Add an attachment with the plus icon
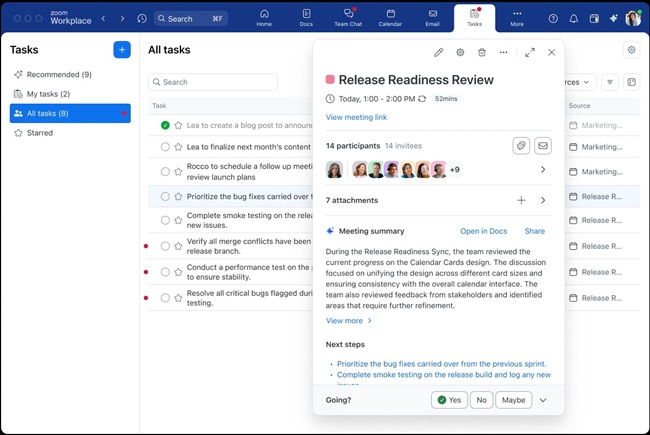The image size is (650, 435). (521, 200)
